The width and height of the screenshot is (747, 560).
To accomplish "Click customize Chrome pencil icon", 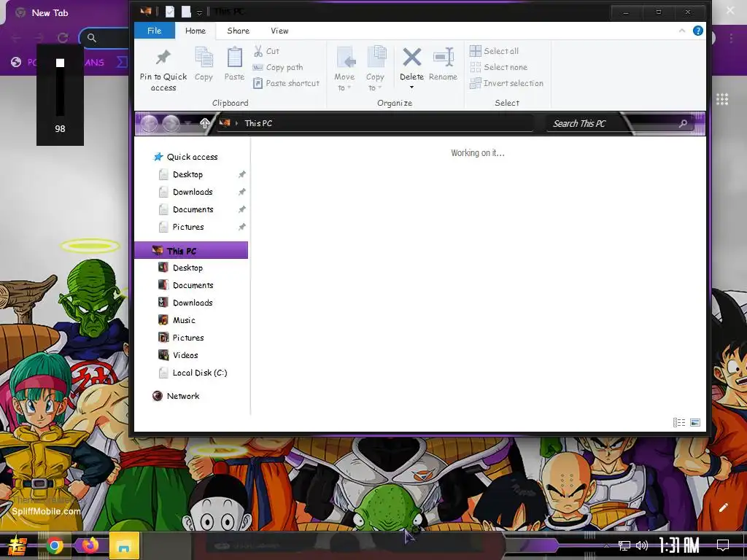I will (723, 507).
